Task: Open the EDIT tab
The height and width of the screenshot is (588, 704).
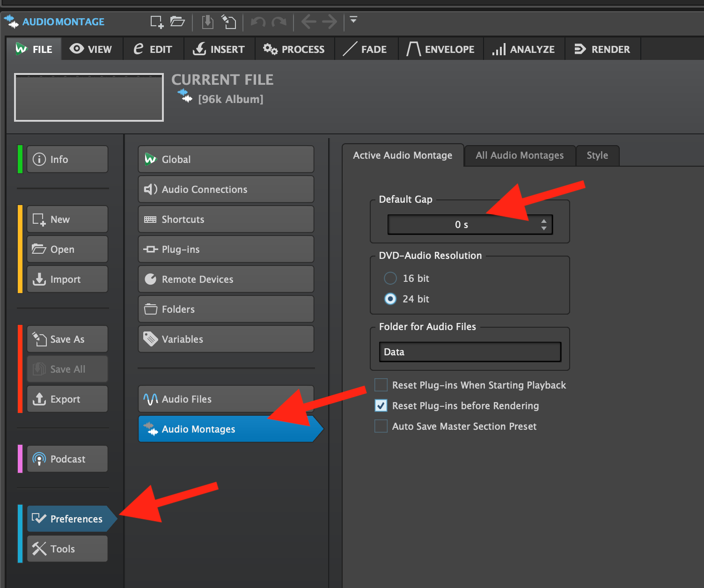Action: (x=154, y=49)
